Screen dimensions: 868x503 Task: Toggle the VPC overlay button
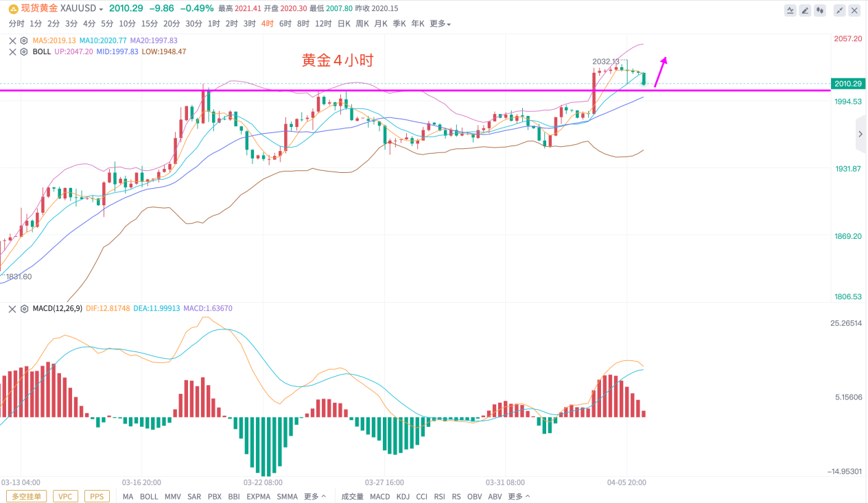65,496
